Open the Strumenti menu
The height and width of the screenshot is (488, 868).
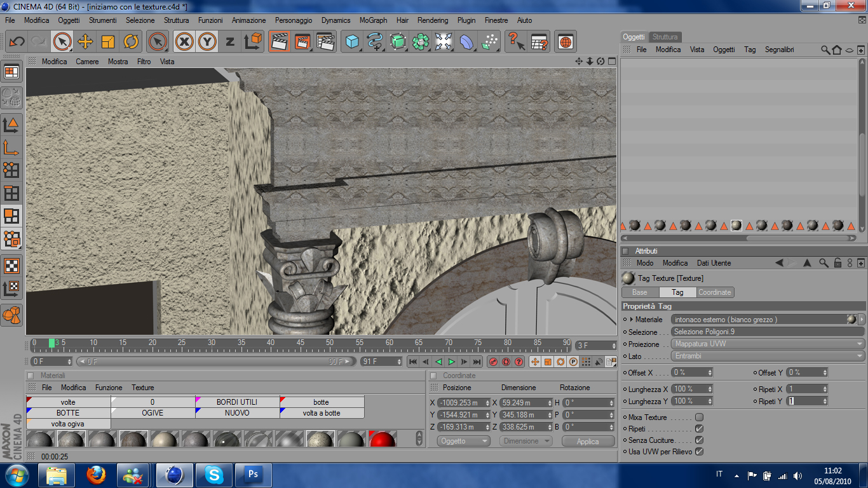tap(102, 20)
